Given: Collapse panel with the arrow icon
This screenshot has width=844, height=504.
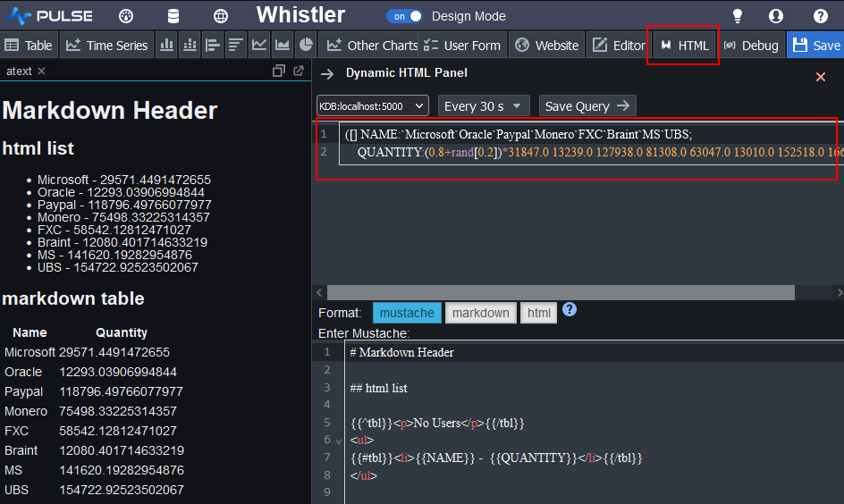Looking at the screenshot, I should (327, 73).
